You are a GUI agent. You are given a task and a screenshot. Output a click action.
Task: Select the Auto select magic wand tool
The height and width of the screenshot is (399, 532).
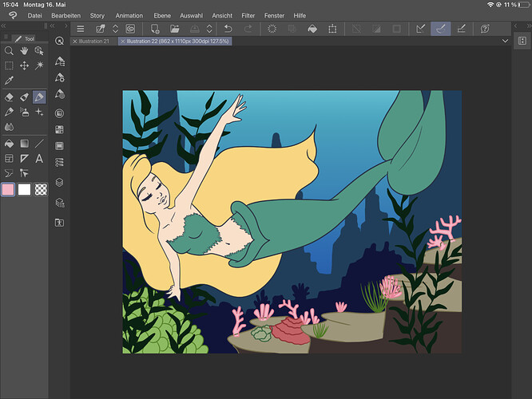click(39, 65)
